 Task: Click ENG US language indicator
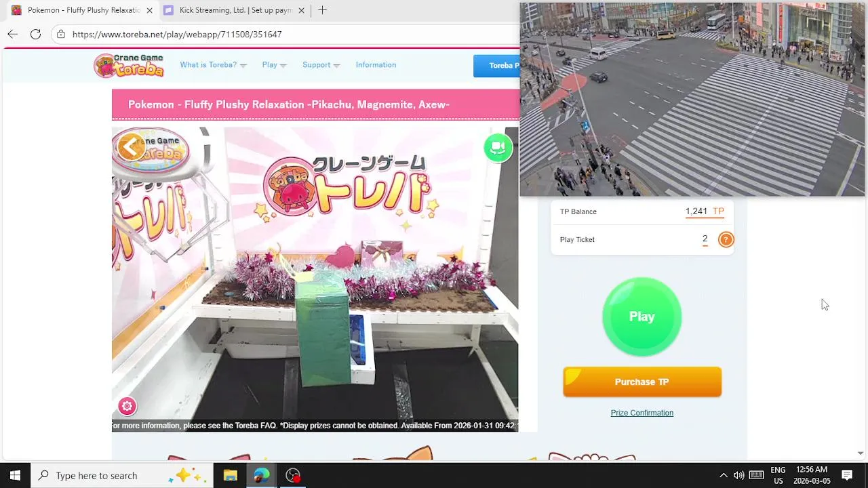coord(778,475)
